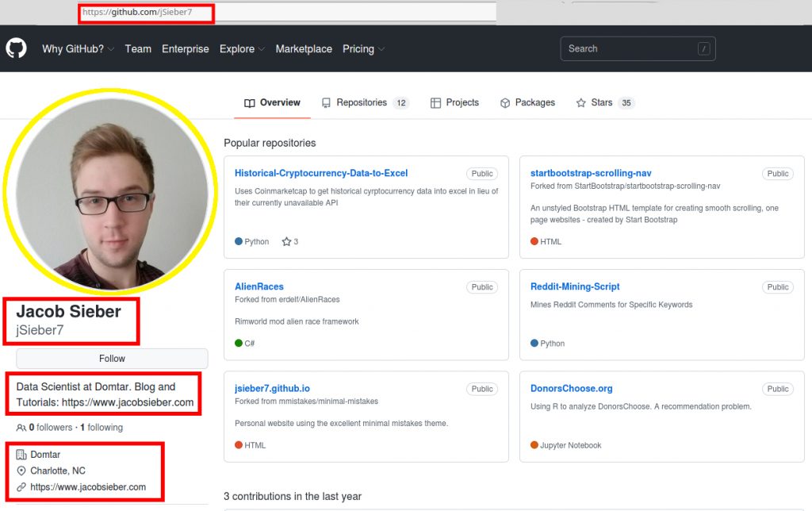This screenshot has height=511, width=812.
Task: Switch to the Repositories tab
Action: 364,103
